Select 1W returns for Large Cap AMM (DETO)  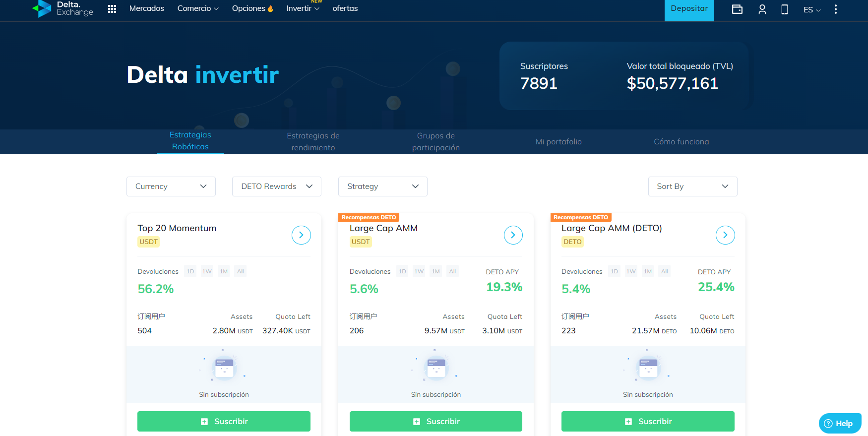631,271
